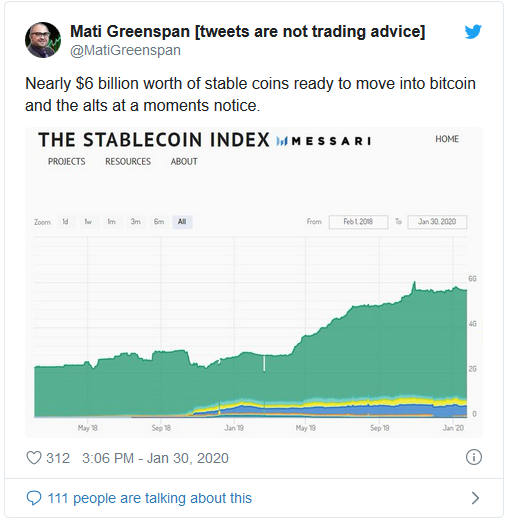Open the tweet info circle icon
Screen dimensions: 509x523
[474, 457]
